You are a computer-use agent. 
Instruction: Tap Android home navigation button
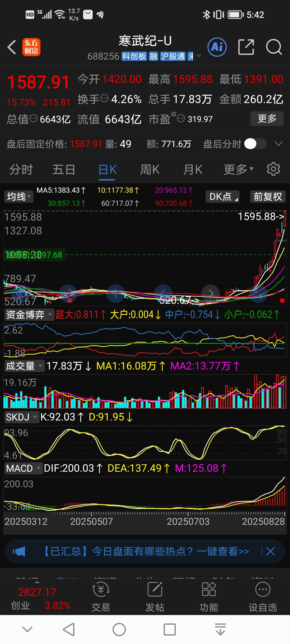click(x=119, y=630)
